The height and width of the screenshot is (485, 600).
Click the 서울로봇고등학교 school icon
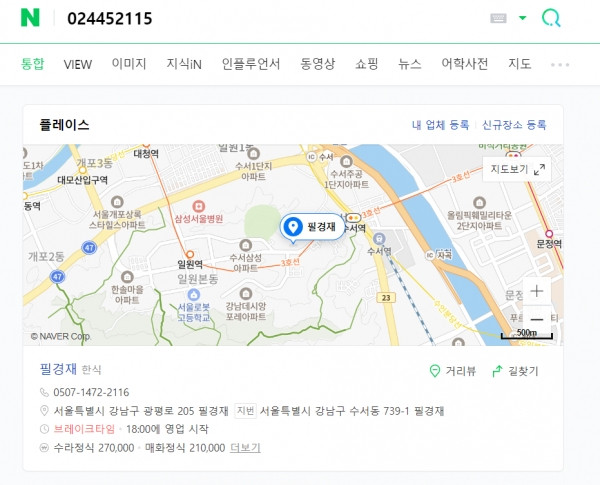pyautogui.click(x=194, y=295)
